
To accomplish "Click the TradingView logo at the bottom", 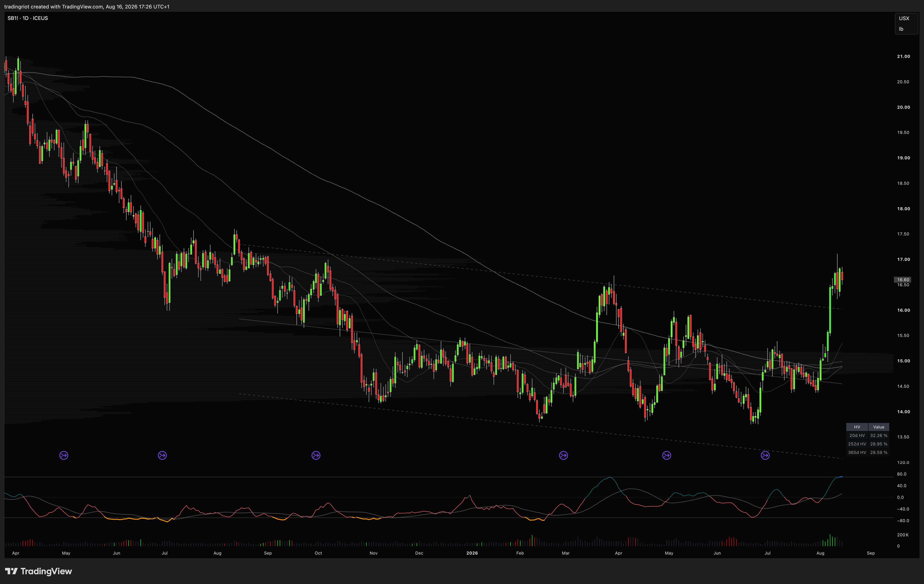I will (38, 571).
